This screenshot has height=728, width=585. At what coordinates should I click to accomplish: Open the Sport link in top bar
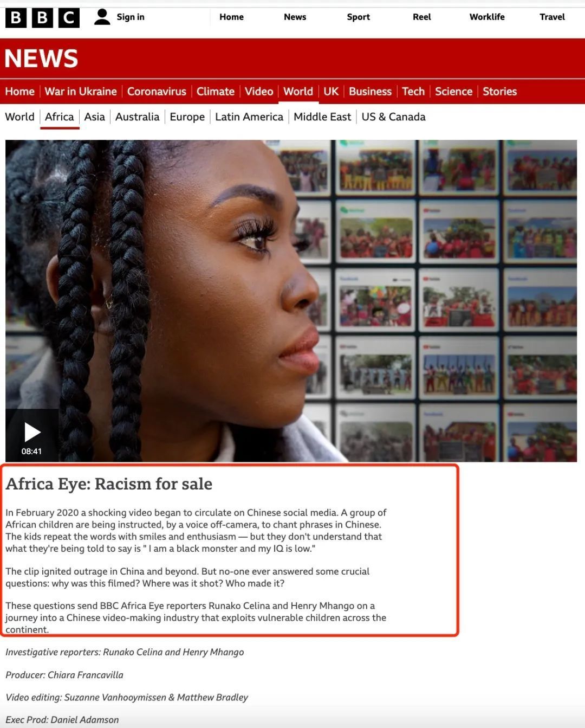pyautogui.click(x=358, y=17)
